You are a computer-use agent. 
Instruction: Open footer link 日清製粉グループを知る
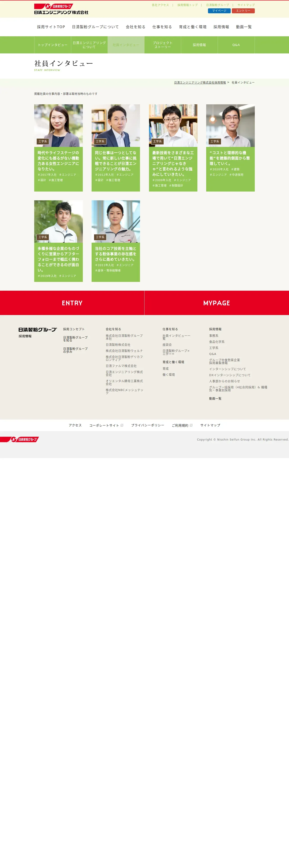75,339
